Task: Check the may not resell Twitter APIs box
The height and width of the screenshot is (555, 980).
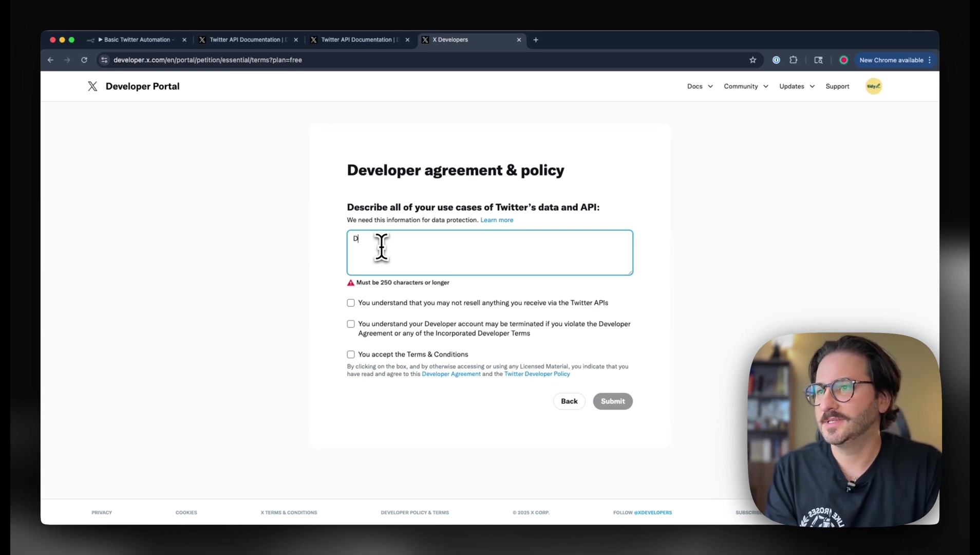Action: (x=351, y=303)
